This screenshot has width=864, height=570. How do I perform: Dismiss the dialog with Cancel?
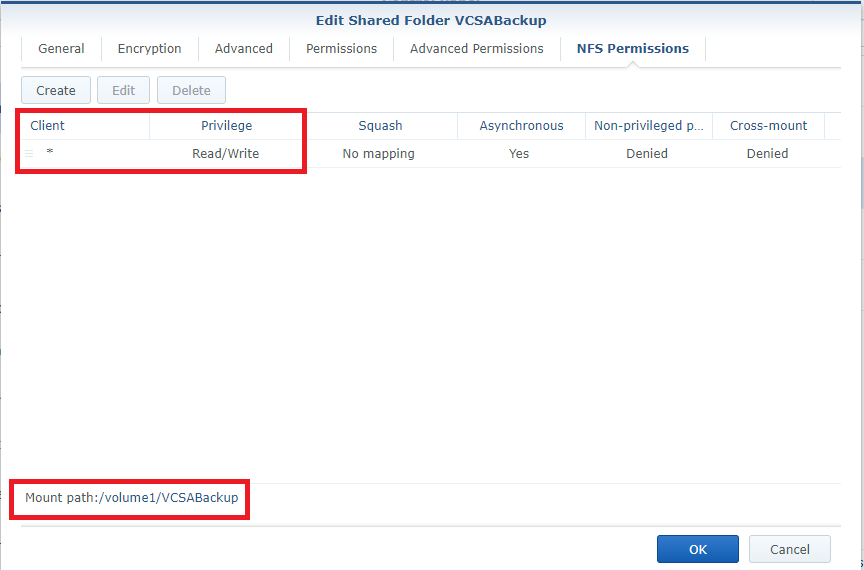pos(789,549)
